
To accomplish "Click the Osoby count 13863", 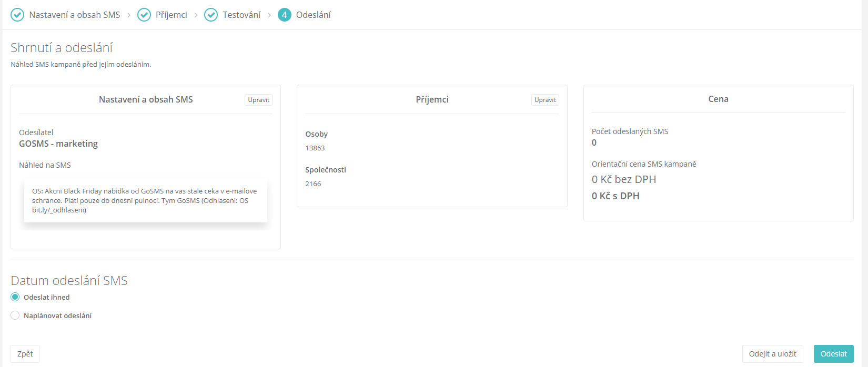I will pos(315,148).
